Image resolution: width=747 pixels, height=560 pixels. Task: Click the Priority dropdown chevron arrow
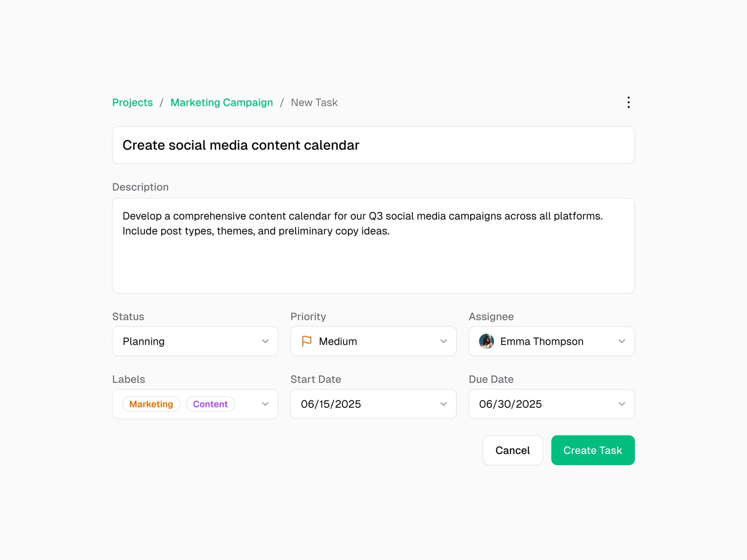pos(444,341)
